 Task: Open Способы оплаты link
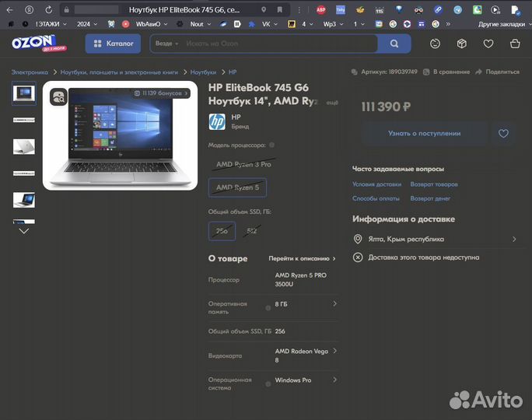click(x=376, y=198)
